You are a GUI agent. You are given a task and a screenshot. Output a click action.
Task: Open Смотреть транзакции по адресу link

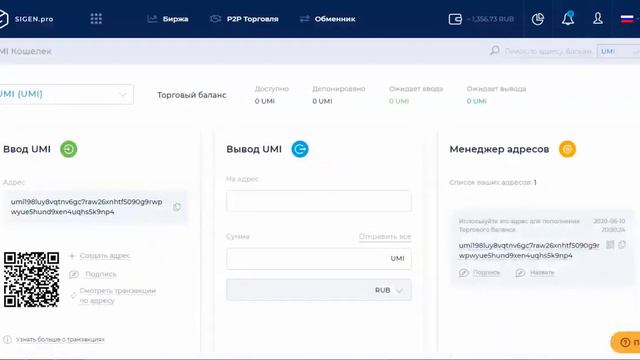tap(118, 296)
